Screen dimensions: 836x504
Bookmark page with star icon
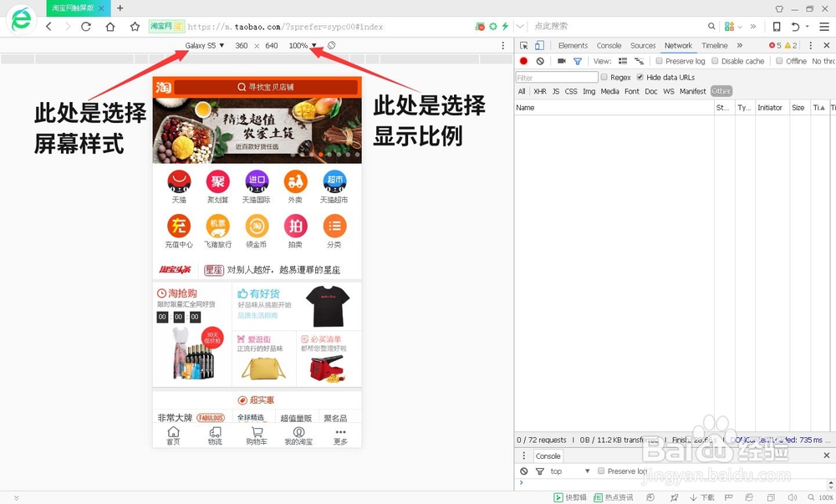135,26
